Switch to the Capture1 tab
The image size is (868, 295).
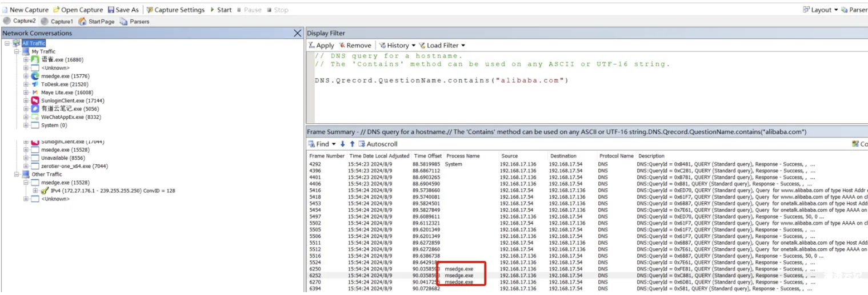click(x=57, y=21)
